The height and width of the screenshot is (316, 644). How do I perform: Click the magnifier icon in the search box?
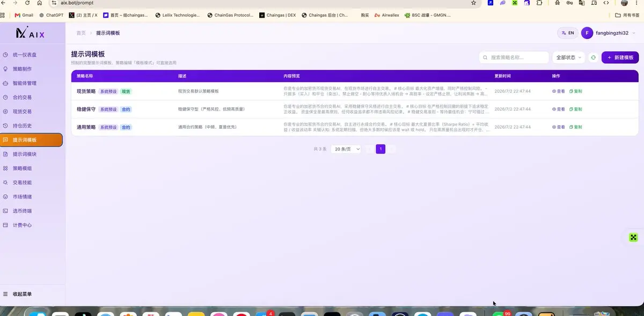[x=486, y=57]
